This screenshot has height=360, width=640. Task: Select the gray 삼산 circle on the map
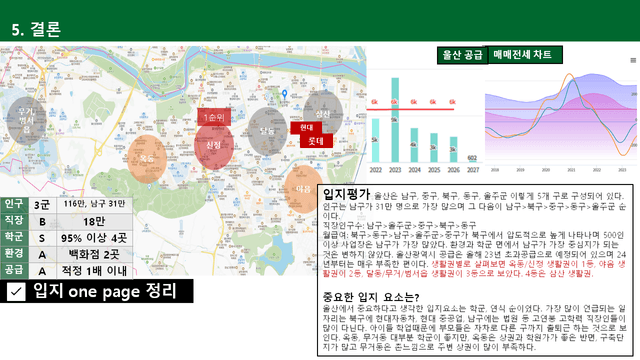pyautogui.click(x=322, y=113)
